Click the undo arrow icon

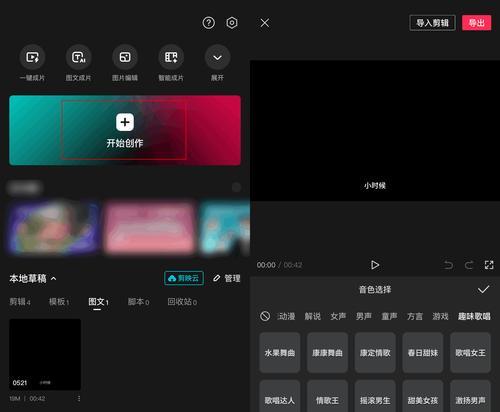click(x=448, y=265)
